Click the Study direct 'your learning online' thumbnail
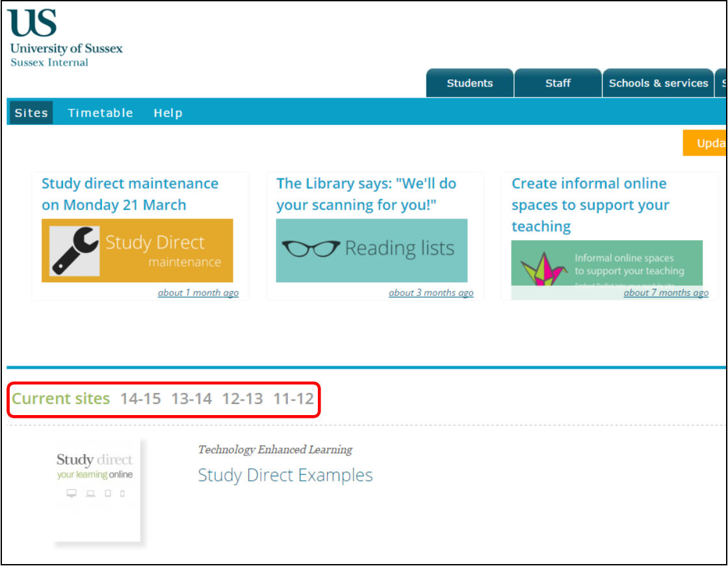The height and width of the screenshot is (566, 728). click(97, 489)
